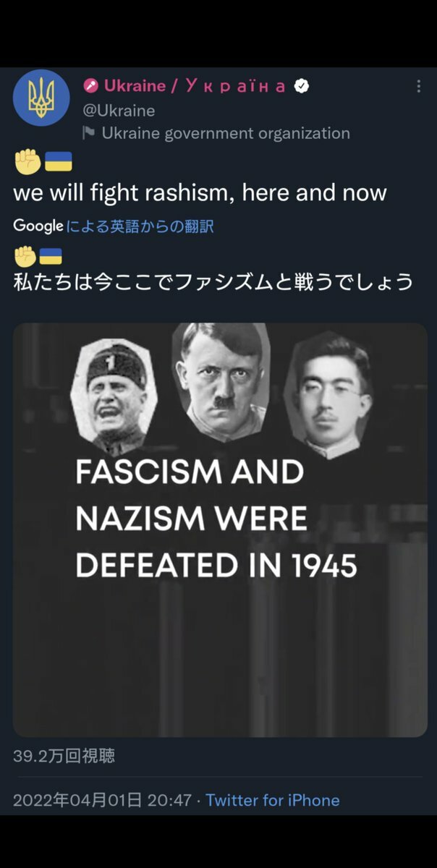Click the Ukraine flag emoji above English text
This screenshot has height=868, width=437.
point(58,161)
